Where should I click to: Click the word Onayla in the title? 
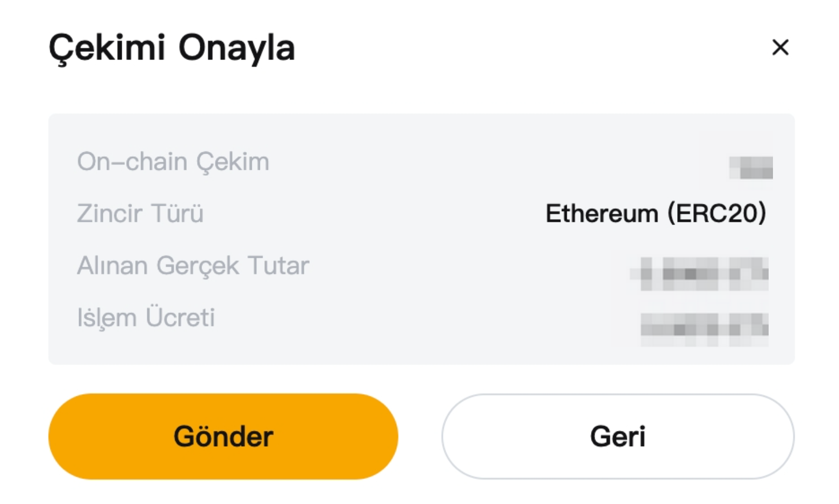tap(237, 48)
